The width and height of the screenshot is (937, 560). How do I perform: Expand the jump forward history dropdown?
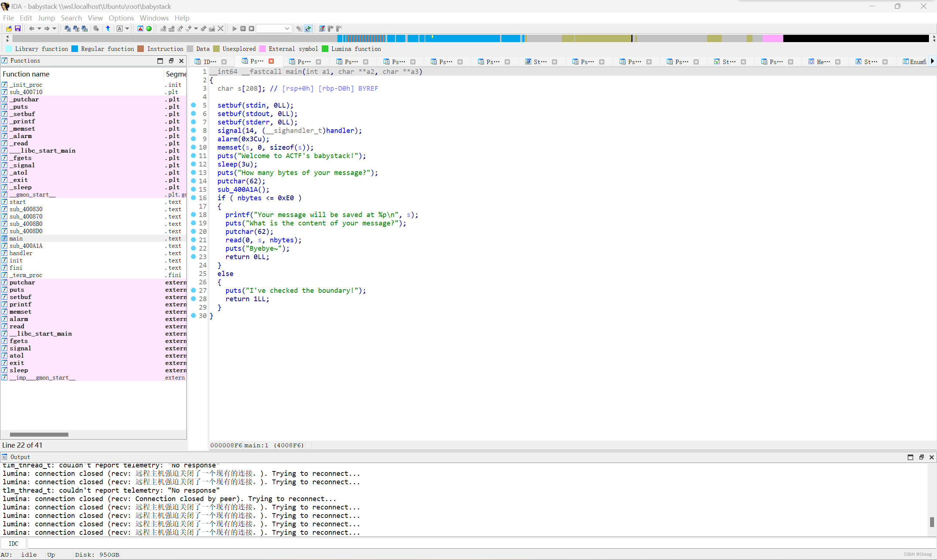pos(54,29)
